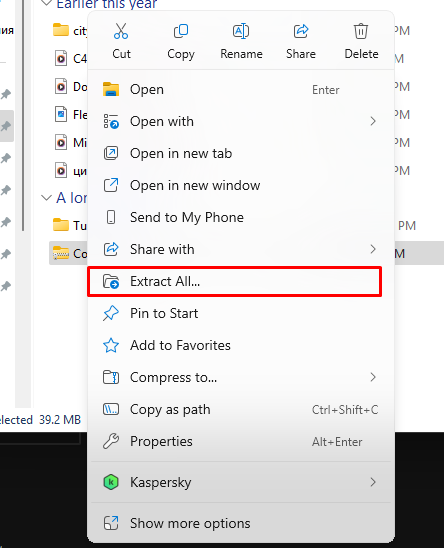Select the 'C4' video file

(x=70, y=58)
